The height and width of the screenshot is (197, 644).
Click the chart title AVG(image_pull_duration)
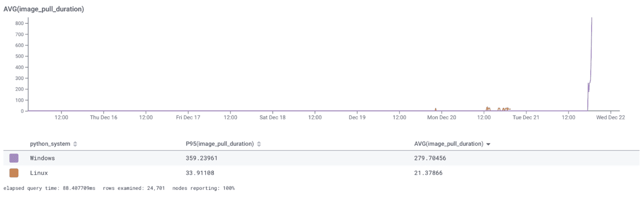coord(44,9)
